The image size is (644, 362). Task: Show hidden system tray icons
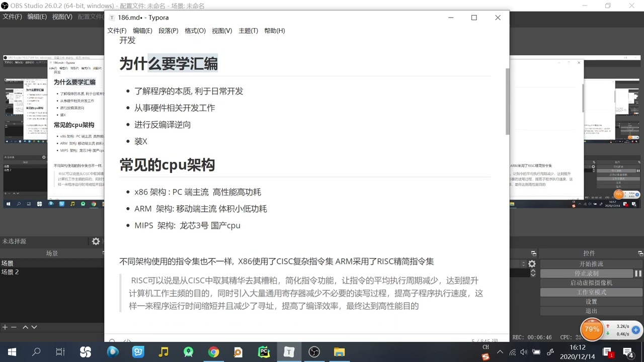pos(500,352)
